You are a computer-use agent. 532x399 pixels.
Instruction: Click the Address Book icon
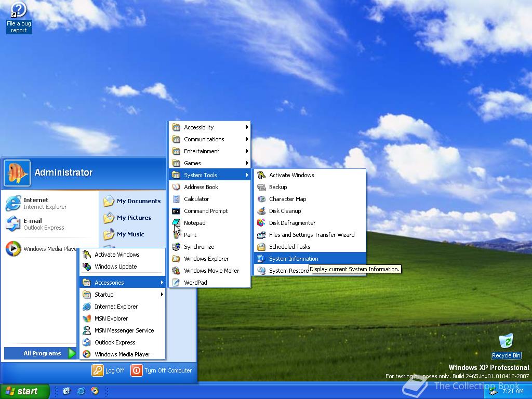[176, 187]
